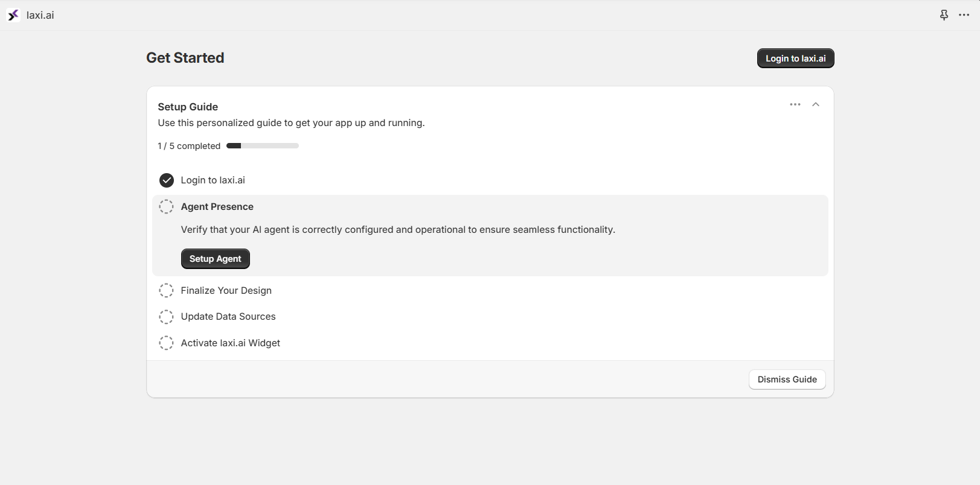Viewport: 980px width, 485px height.
Task: Click the Get Started page heading
Action: coord(185,57)
